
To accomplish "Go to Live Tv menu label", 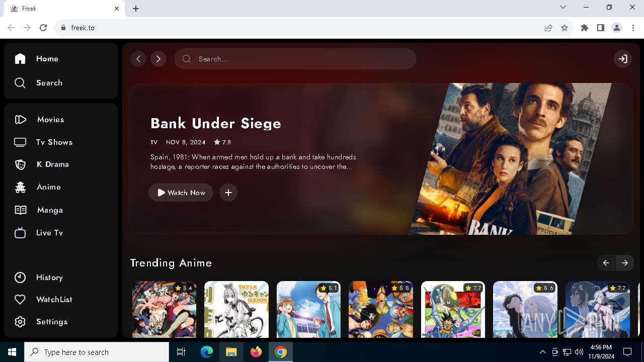I will (49, 233).
